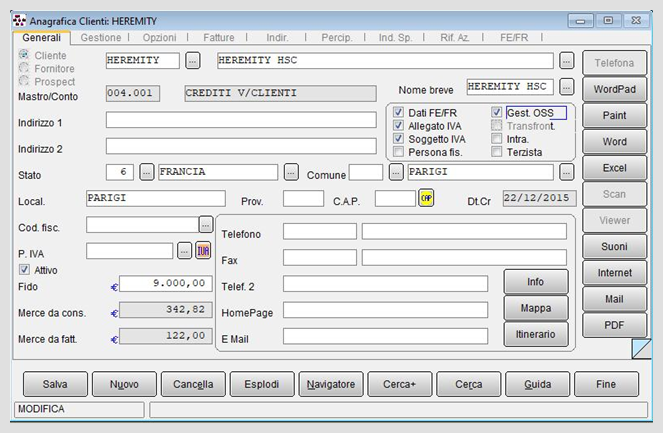
Task: Open lookup button next to Stato code 6
Action: (x=147, y=172)
